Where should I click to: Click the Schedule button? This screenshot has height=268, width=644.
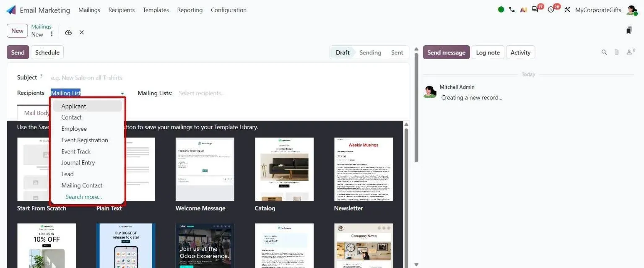tap(47, 52)
